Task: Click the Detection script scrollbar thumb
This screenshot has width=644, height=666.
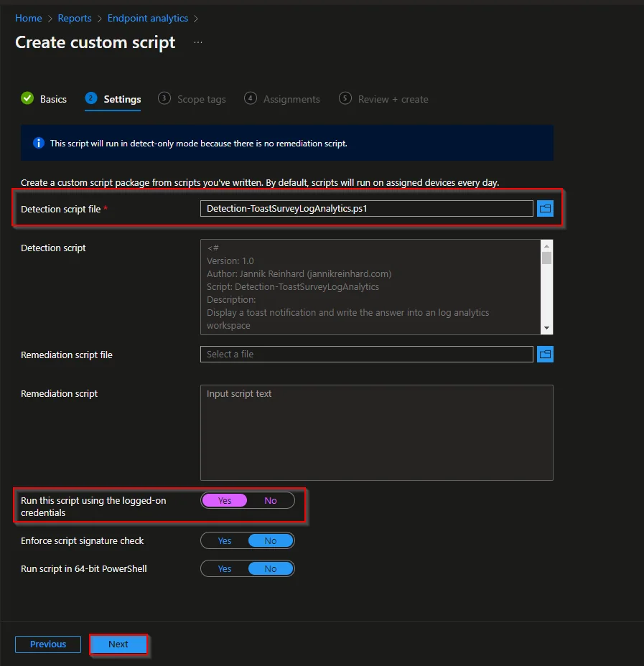Action: coord(547,258)
